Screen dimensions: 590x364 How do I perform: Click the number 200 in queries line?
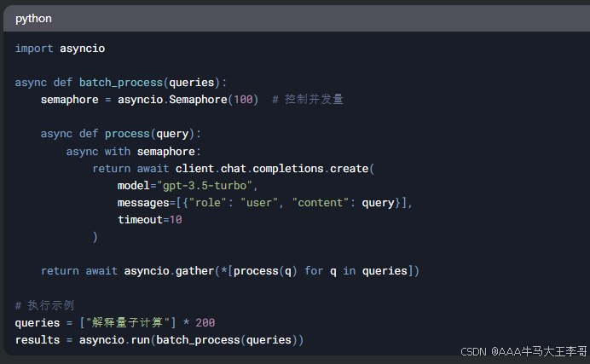click(205, 322)
